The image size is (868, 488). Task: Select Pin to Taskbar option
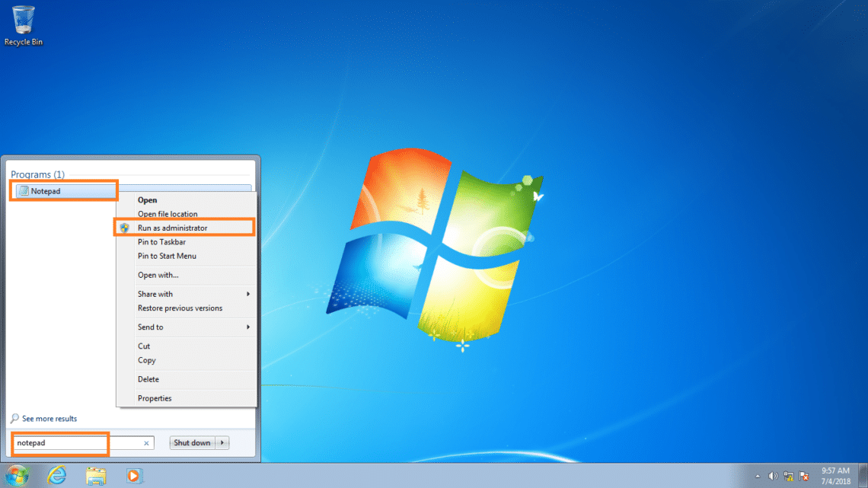tap(161, 242)
